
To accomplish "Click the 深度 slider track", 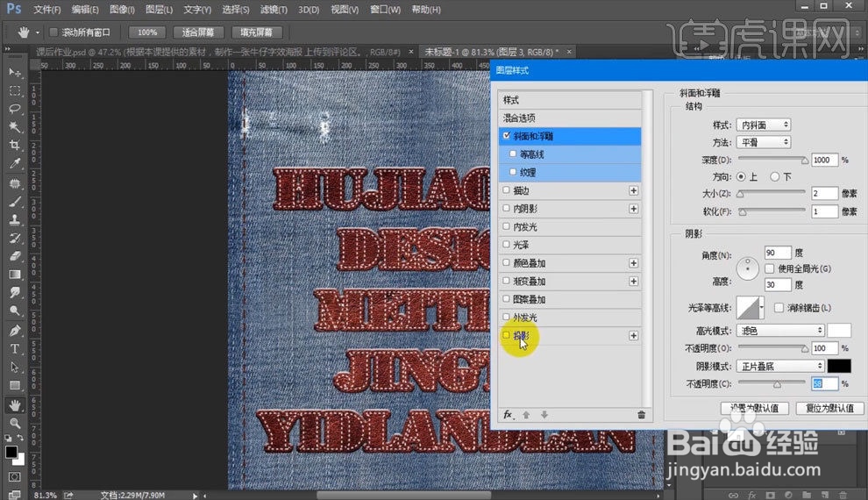I will click(772, 160).
